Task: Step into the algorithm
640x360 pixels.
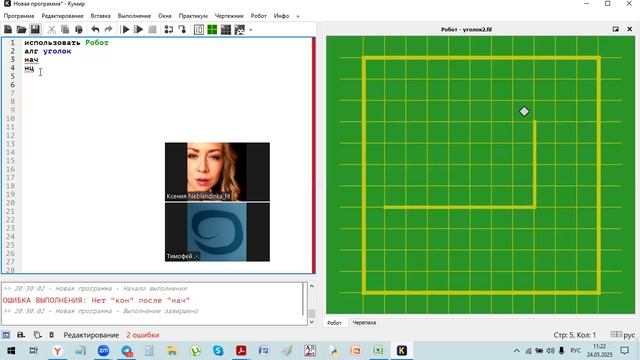Action: pyautogui.click(x=182, y=29)
